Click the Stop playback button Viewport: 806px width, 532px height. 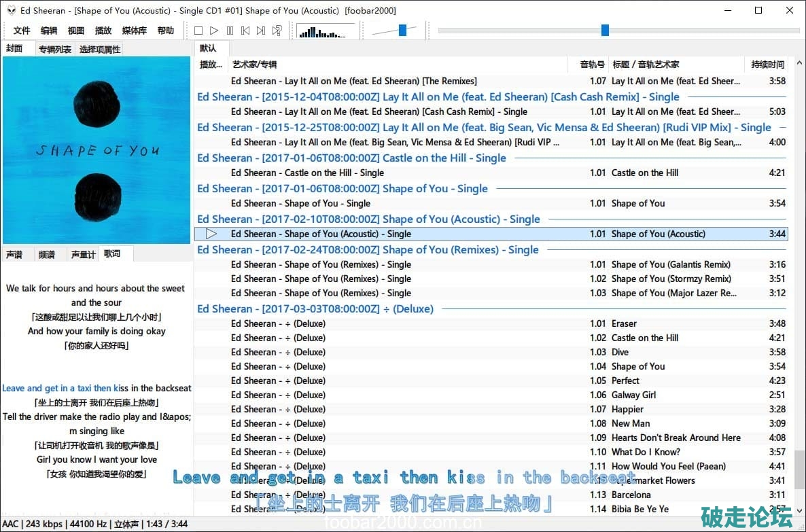pos(198,31)
